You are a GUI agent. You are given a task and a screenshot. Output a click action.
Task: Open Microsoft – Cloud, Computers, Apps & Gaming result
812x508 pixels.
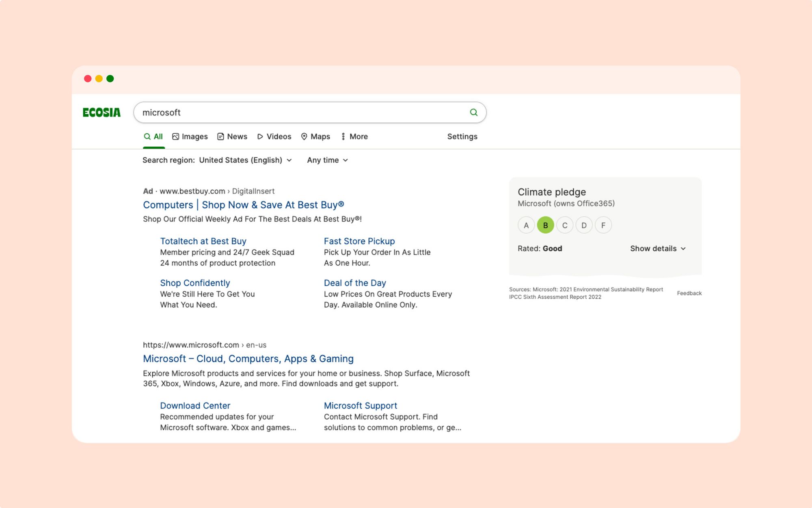(248, 359)
